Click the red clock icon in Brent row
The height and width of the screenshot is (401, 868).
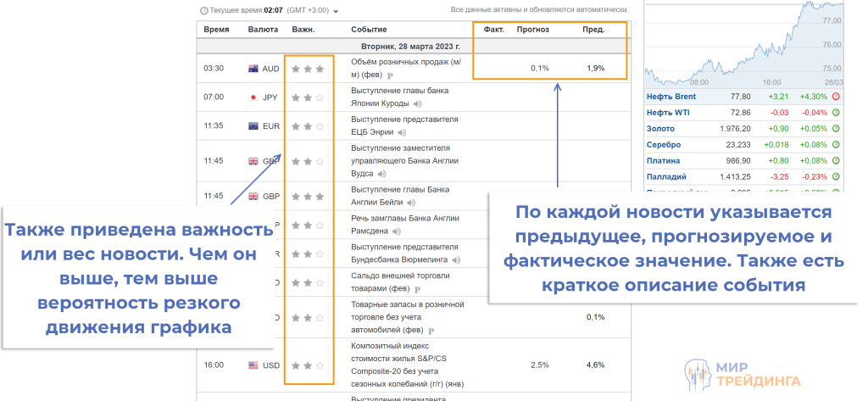836,97
